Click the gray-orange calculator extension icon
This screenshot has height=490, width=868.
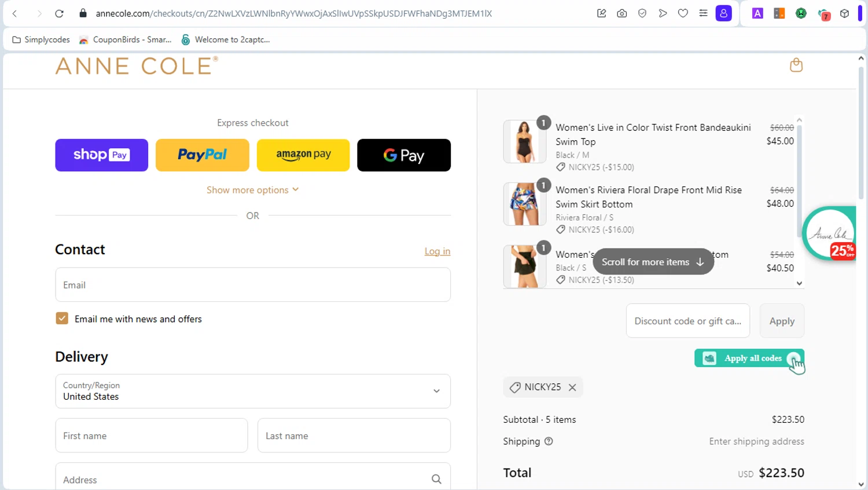[779, 13]
